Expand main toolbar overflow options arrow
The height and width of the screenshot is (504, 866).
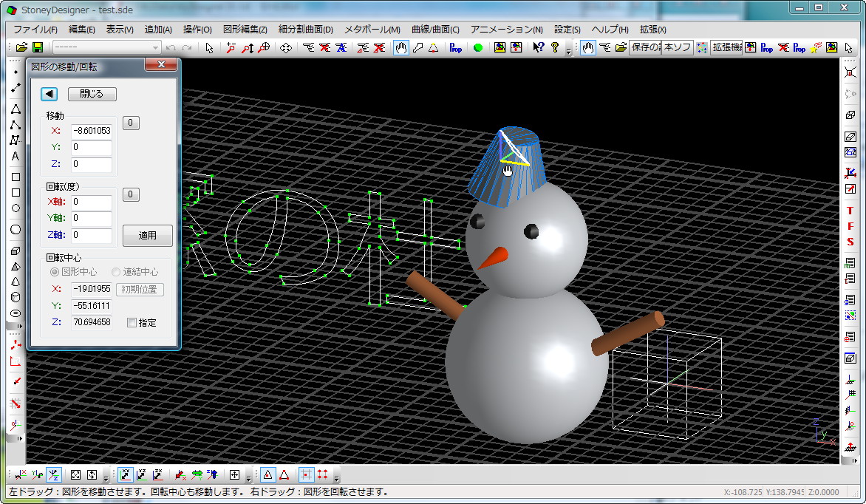[568, 50]
